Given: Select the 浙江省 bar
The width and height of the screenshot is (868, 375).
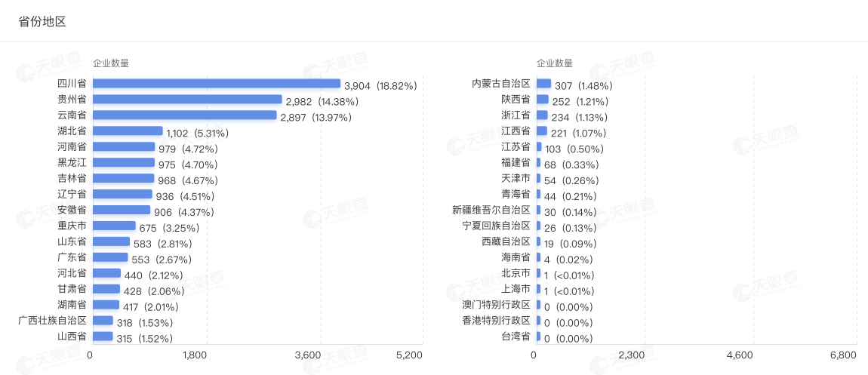Looking at the screenshot, I should coord(542,115).
